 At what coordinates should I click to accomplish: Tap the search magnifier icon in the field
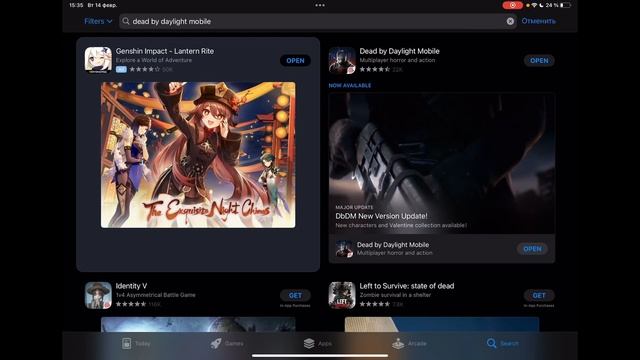pos(126,21)
